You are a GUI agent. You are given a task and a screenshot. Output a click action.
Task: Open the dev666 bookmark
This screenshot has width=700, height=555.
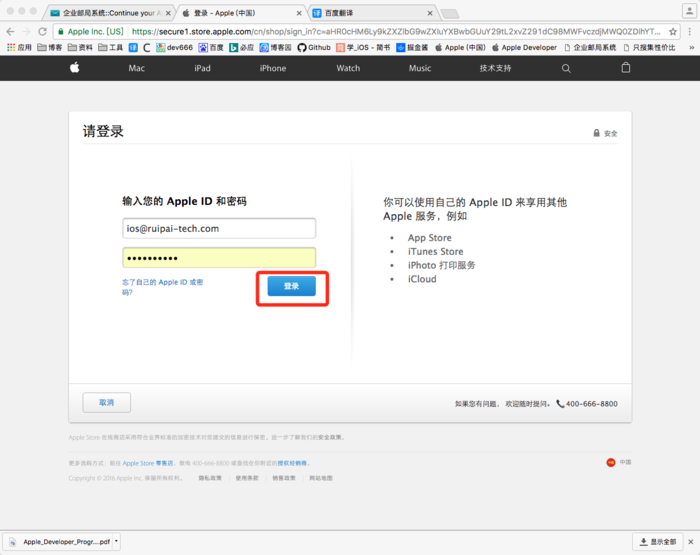tap(175, 47)
